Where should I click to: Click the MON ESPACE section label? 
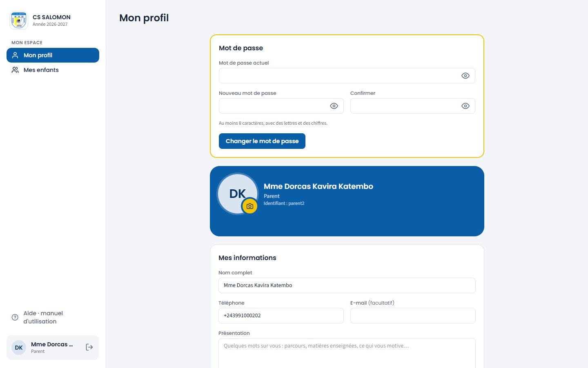(x=27, y=43)
